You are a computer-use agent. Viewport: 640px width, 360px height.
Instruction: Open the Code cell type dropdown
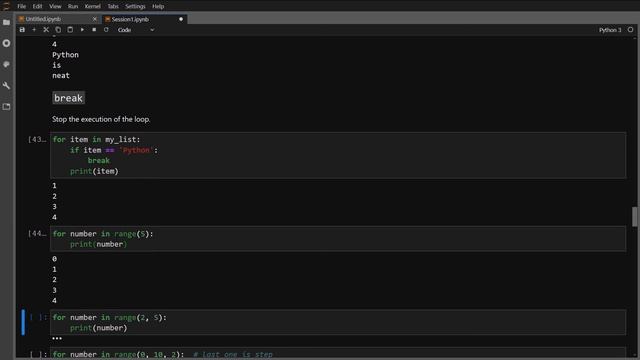(136, 30)
